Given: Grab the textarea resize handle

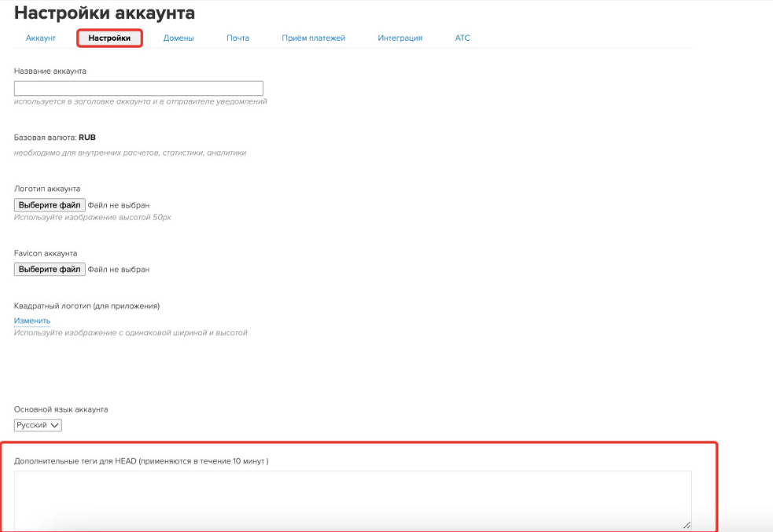Looking at the screenshot, I should pyautogui.click(x=686, y=525).
